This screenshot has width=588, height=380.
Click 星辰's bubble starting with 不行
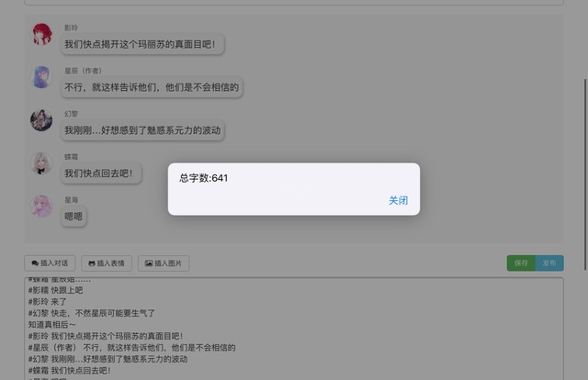[152, 88]
